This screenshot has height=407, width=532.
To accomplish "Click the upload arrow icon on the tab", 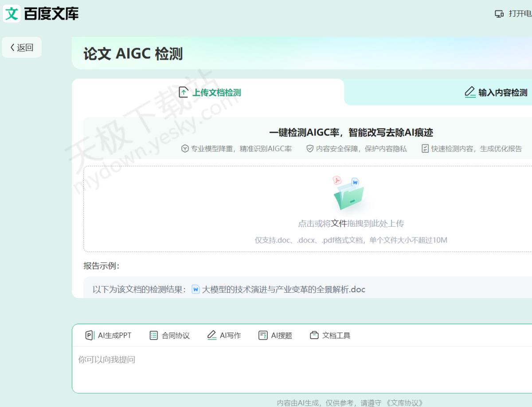I will pyautogui.click(x=184, y=92).
